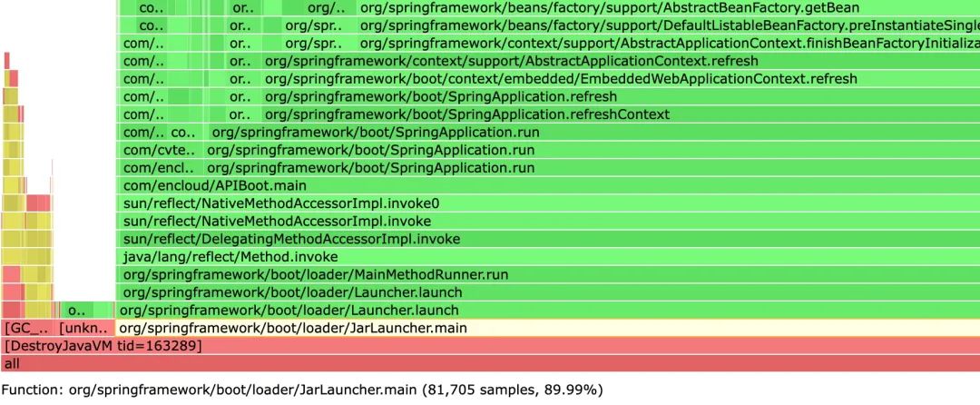Zoom into AbstractBeanFactory.getBean frame
Screen dimensions: 980x405
669,8
